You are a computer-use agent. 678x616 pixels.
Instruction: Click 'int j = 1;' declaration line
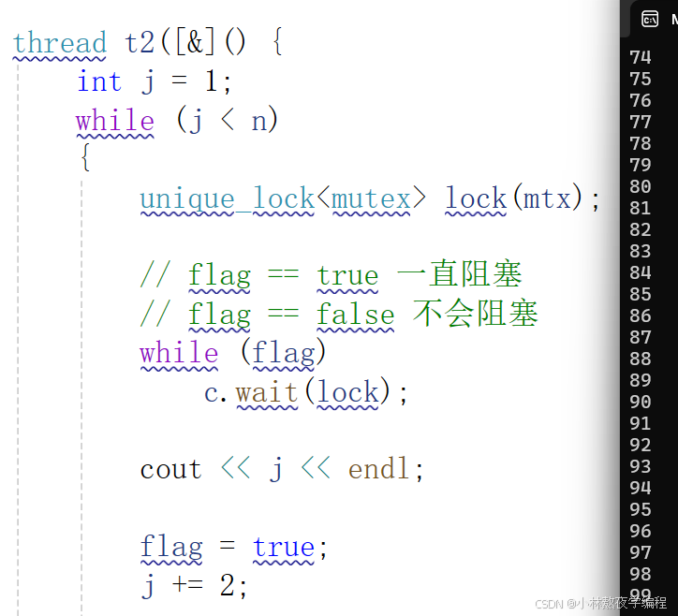pos(155,81)
